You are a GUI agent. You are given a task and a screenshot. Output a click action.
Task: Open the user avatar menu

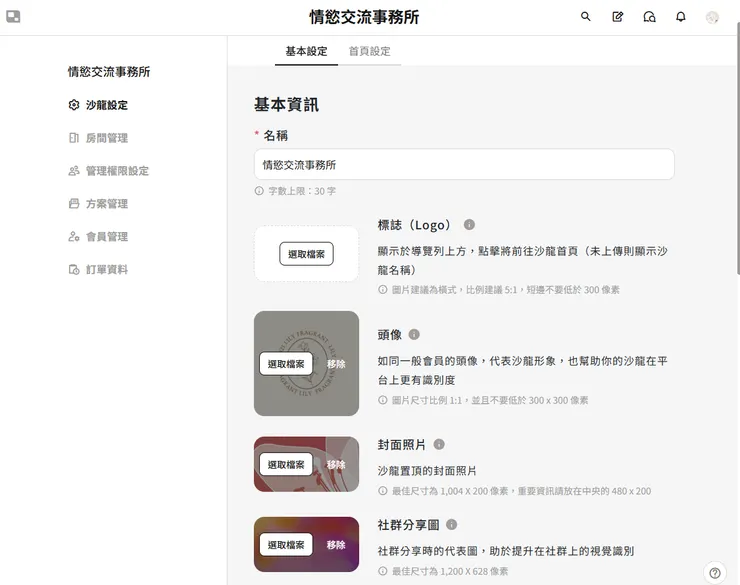[x=712, y=17]
